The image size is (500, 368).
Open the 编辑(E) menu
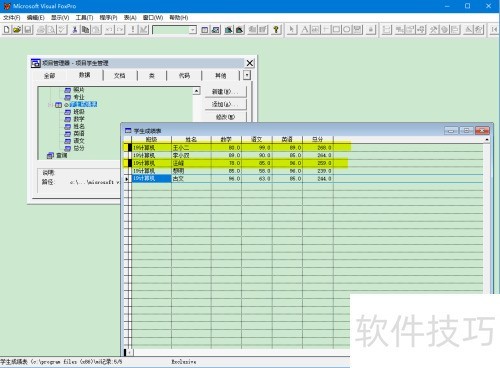36,17
